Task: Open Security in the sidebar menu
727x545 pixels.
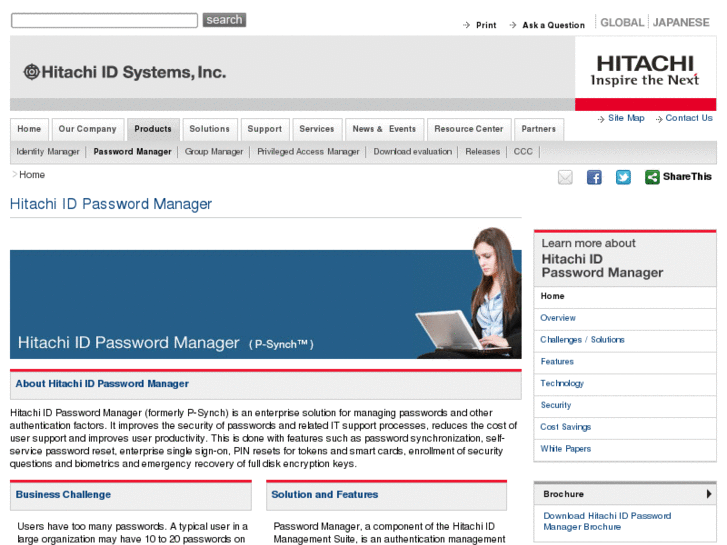Action: 625,405
